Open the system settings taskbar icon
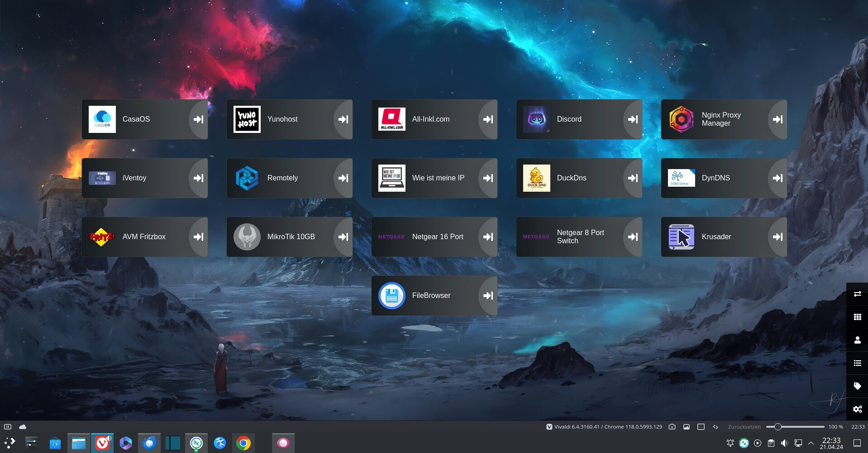868x453 pixels. [31, 443]
